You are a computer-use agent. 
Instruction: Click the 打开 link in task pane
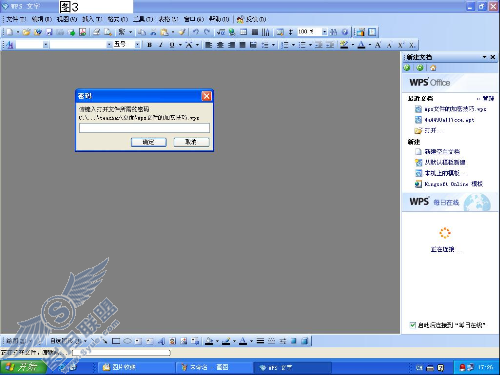(431, 130)
